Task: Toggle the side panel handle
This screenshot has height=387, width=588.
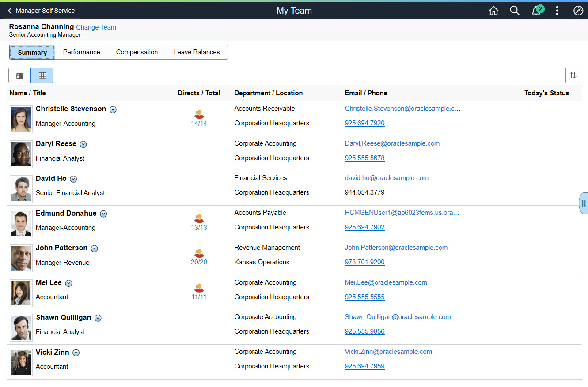Action: (x=584, y=203)
